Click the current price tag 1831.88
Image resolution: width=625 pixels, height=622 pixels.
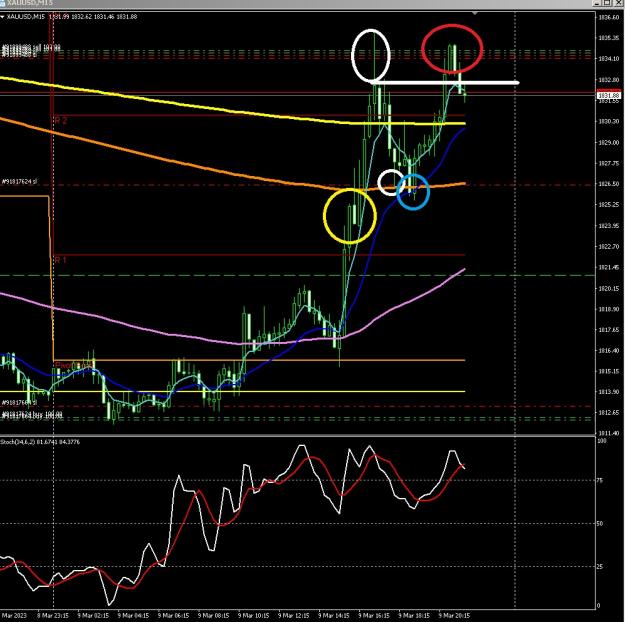tap(609, 96)
